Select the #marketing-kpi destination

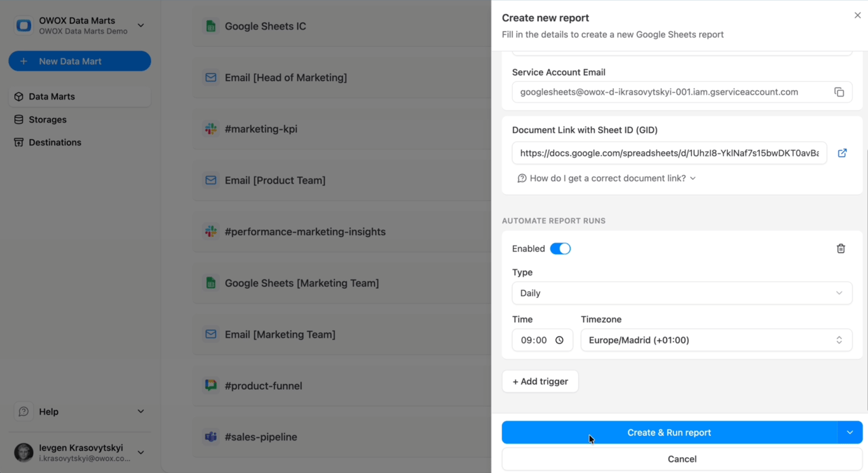pyautogui.click(x=342, y=129)
